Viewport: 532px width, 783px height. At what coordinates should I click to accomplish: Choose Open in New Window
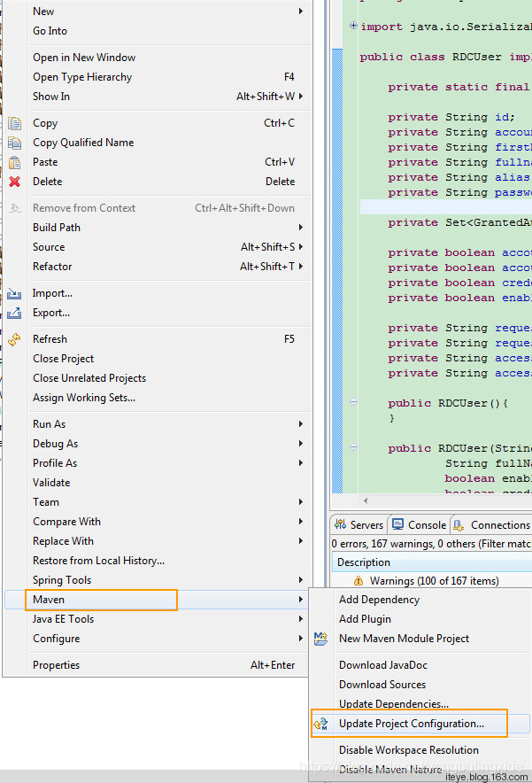click(x=158, y=58)
